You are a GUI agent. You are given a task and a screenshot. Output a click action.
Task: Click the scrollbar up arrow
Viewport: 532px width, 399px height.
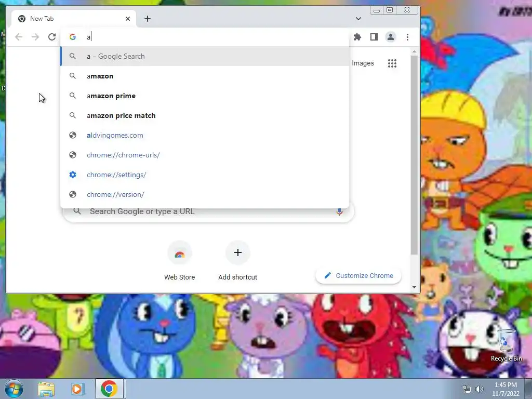[414, 51]
